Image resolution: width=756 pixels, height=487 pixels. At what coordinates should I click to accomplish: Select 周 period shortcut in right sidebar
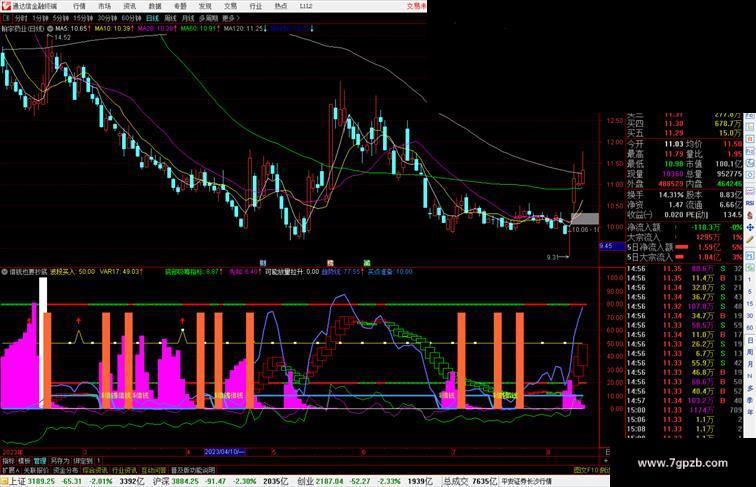click(x=750, y=352)
